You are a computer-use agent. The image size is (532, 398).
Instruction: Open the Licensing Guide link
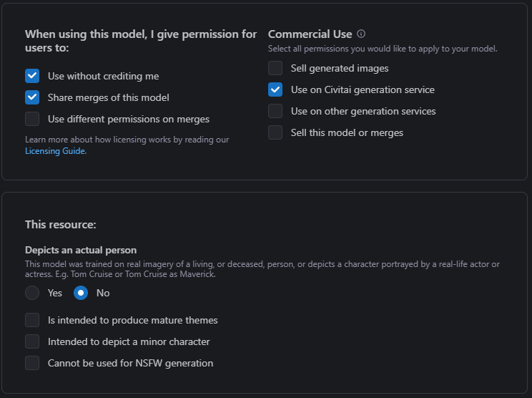(x=56, y=151)
